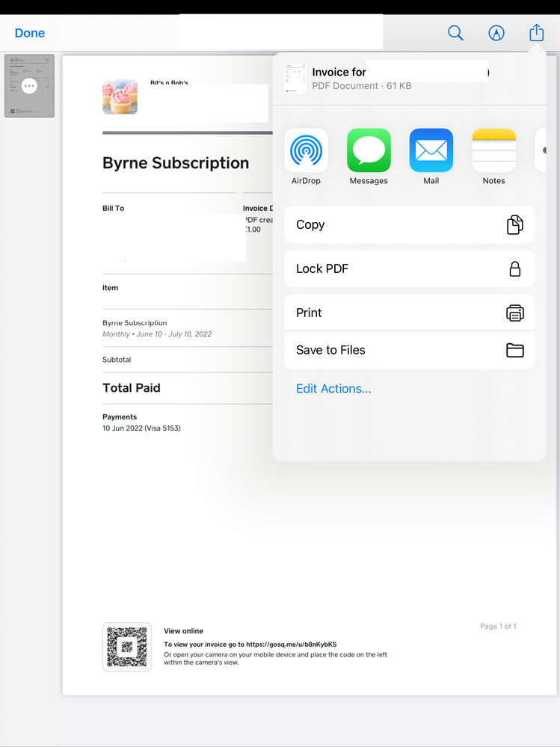Tap the QR code on the invoice

[127, 647]
